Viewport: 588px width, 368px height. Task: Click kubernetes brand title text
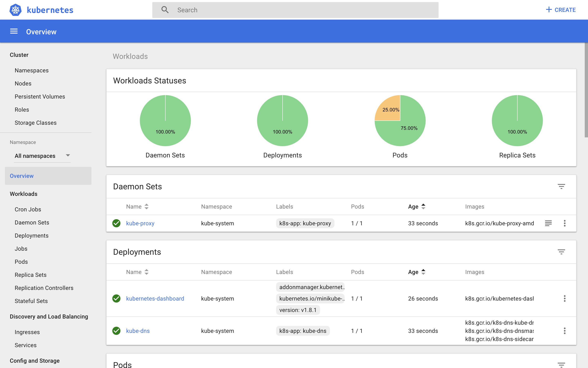tap(50, 10)
